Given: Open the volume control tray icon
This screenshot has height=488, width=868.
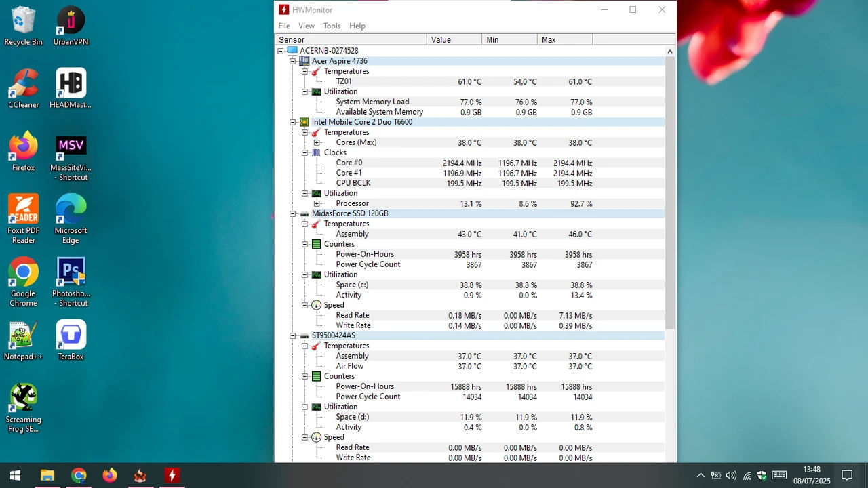Looking at the screenshot, I should (731, 475).
